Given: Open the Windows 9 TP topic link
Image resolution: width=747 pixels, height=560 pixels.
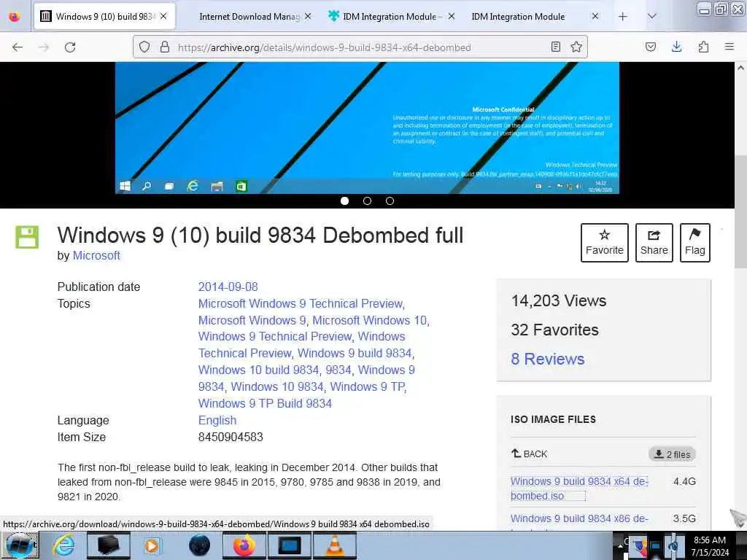Looking at the screenshot, I should (x=368, y=386).
